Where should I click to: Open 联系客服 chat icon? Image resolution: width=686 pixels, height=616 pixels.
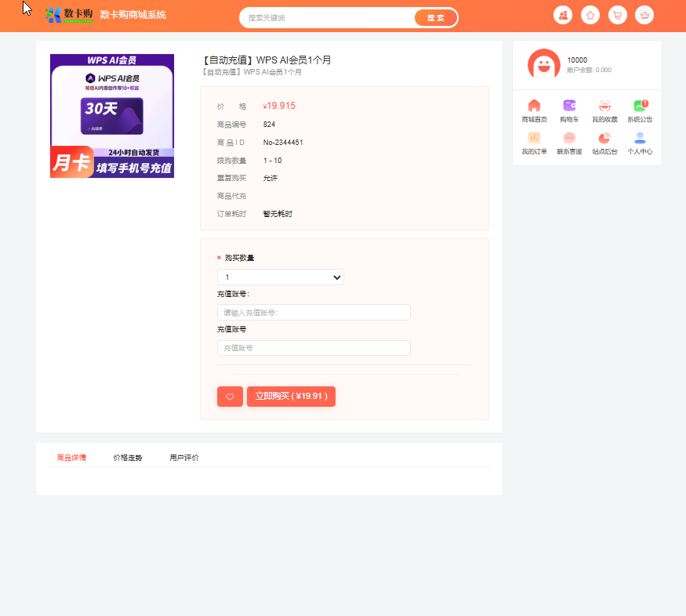point(569,138)
